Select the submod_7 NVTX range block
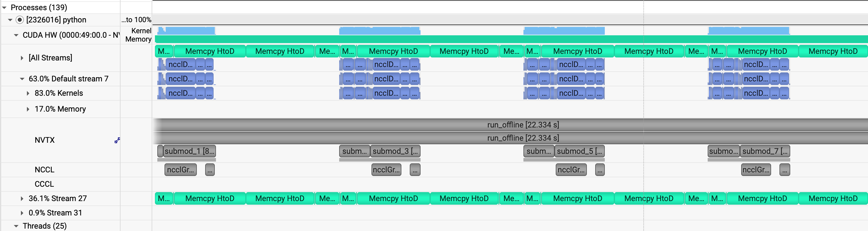This screenshot has height=231, width=868. (765, 151)
